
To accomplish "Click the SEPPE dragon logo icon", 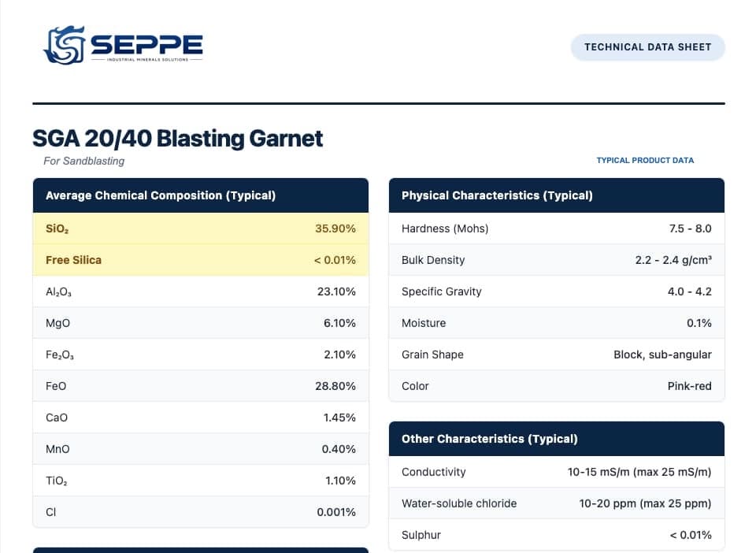I will click(65, 45).
